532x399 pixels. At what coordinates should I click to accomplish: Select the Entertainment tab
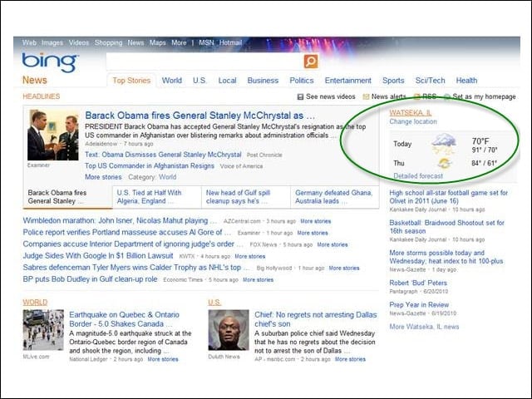348,81
